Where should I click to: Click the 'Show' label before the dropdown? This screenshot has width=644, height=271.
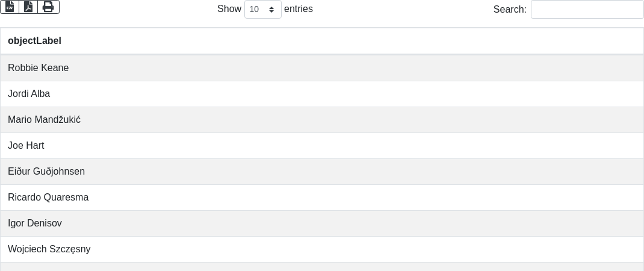229,9
